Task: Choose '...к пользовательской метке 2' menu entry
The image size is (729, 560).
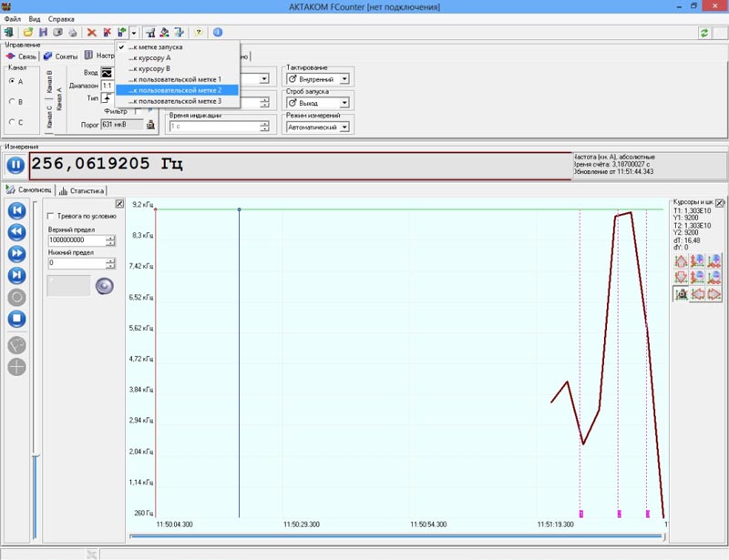Action: 176,90
